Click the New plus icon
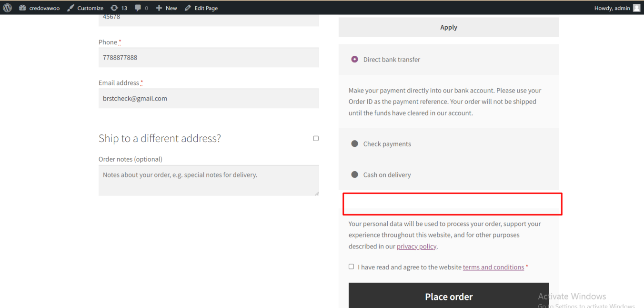The image size is (644, 308). (159, 8)
